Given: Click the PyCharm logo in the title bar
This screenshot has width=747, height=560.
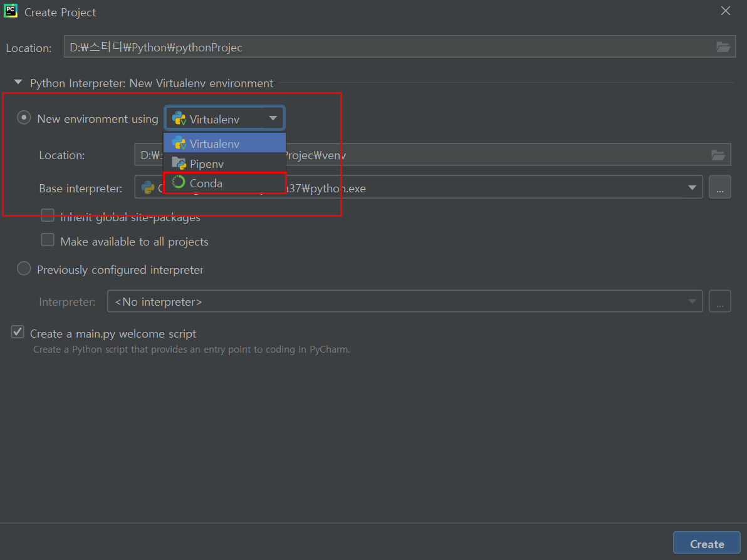Looking at the screenshot, I should click(11, 11).
